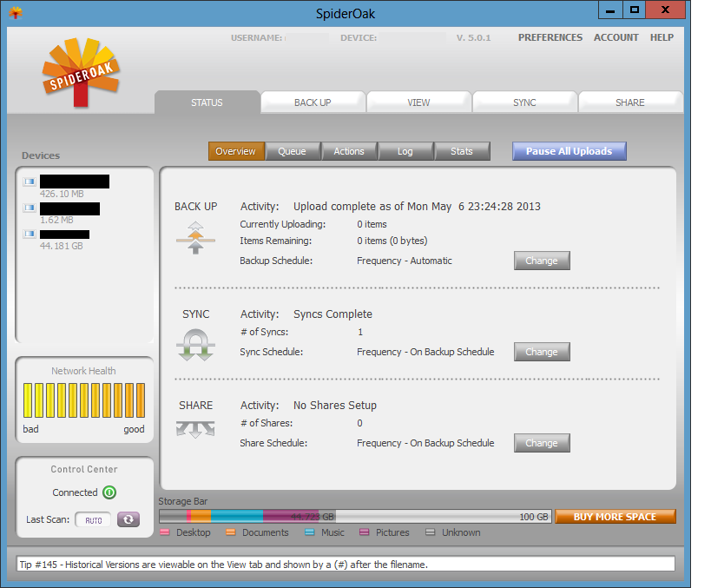The width and height of the screenshot is (711, 588).
Task: Switch to the Log sub-view
Action: pos(405,151)
